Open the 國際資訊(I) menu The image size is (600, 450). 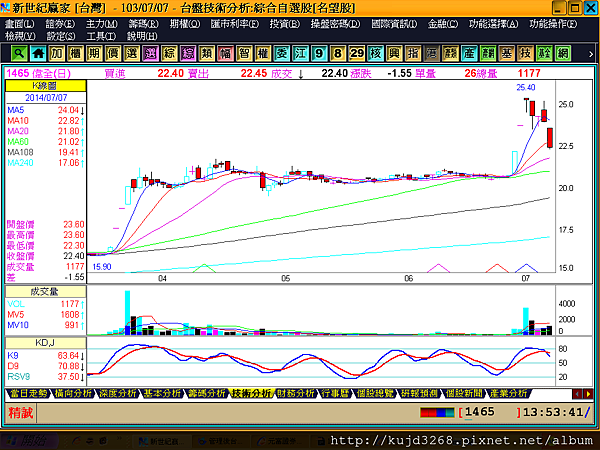point(394,24)
